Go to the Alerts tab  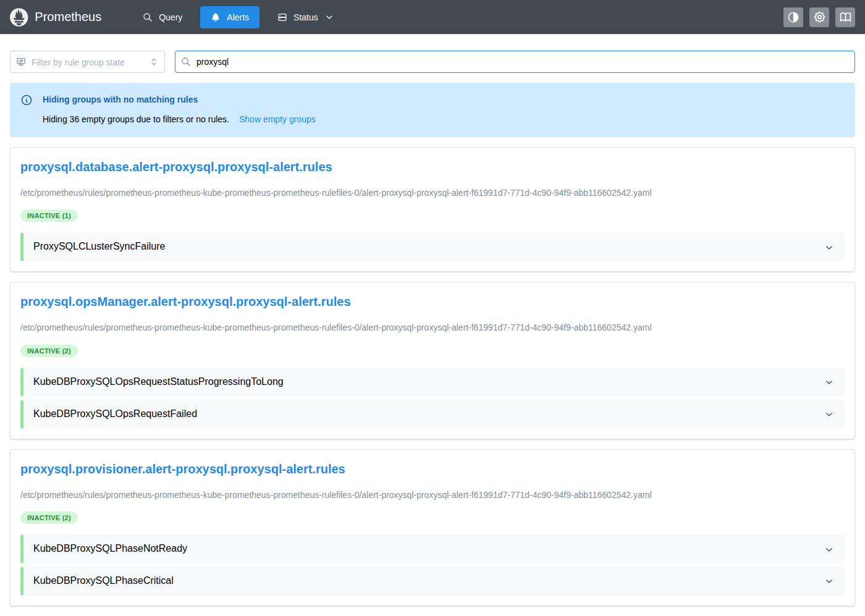[230, 17]
